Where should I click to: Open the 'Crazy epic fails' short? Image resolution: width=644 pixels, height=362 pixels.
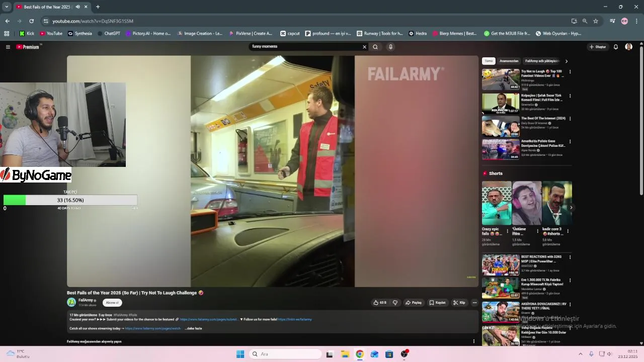pos(497,203)
